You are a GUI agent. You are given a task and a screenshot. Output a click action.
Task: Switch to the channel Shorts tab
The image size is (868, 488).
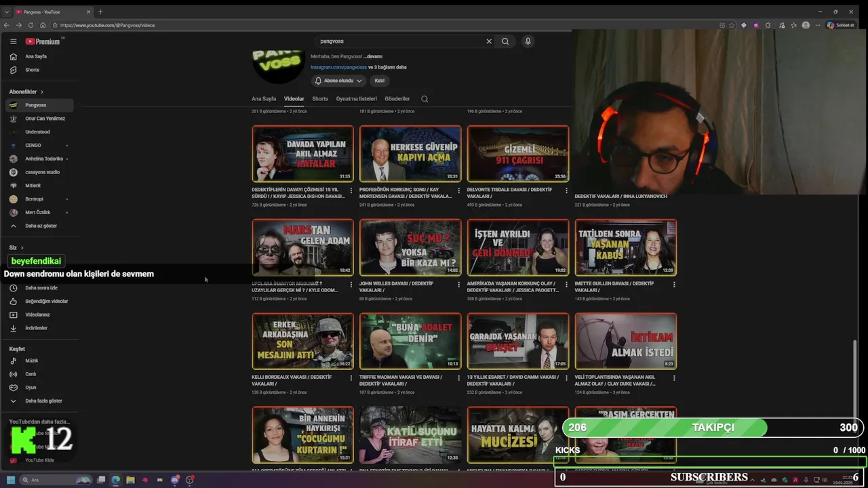[320, 99]
